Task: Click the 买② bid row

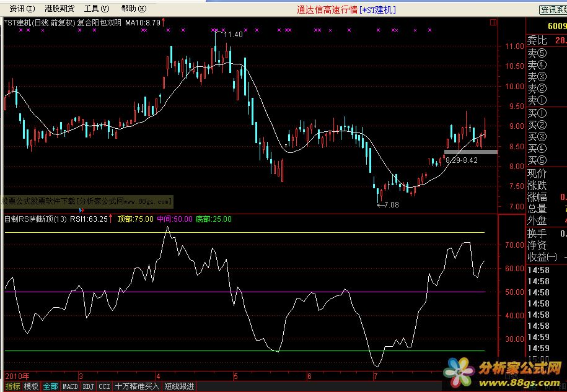Action: (x=547, y=125)
